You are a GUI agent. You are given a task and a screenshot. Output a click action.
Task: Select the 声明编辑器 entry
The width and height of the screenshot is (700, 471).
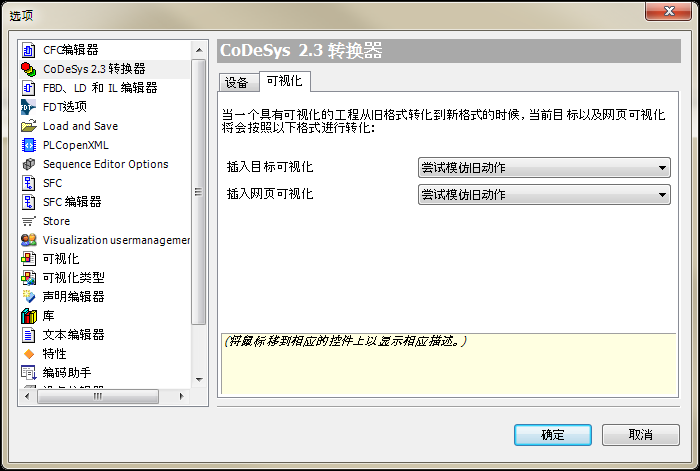point(73,296)
